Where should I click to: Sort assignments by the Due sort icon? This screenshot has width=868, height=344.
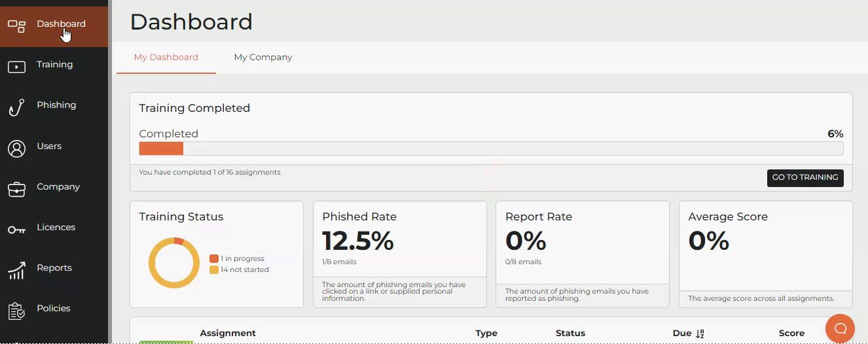[700, 334]
